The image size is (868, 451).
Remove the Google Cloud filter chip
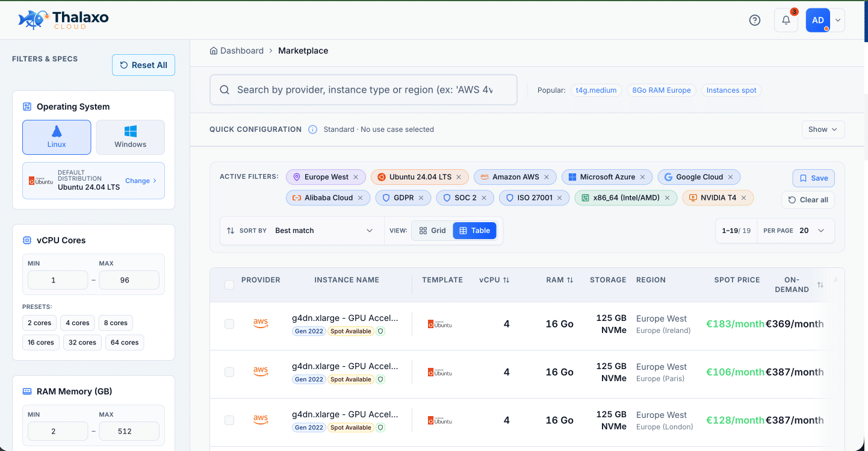pos(730,177)
